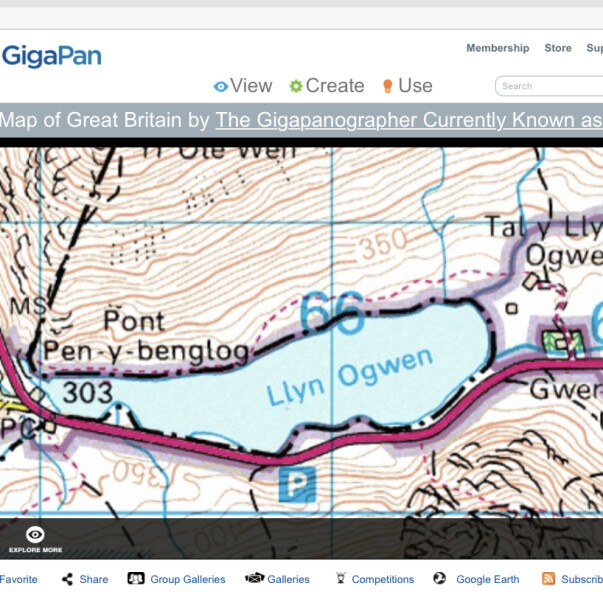The image size is (603, 600).
Task: Click the blue eye View icon
Action: tap(221, 87)
